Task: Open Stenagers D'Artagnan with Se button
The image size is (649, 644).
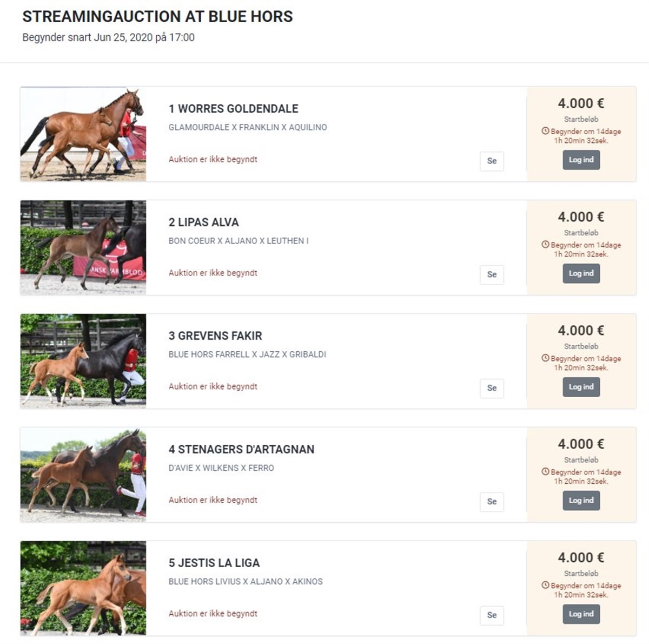Action: coord(492,502)
